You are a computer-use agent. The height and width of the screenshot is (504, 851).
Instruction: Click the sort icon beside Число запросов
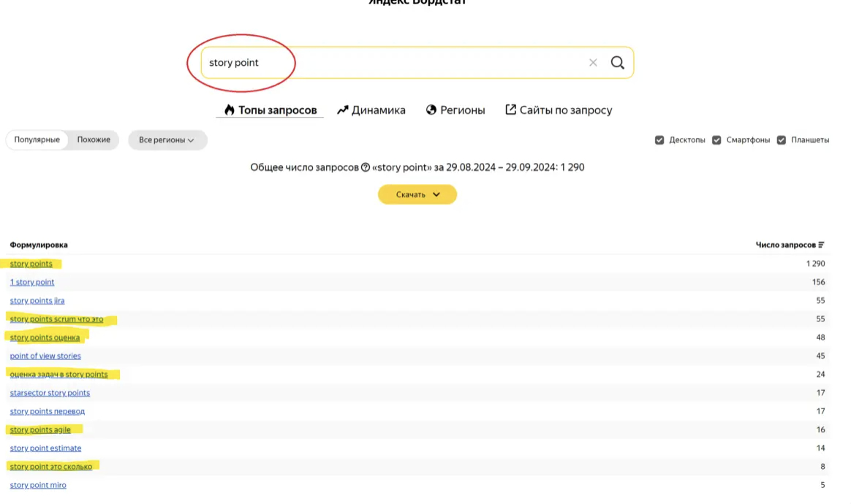821,245
